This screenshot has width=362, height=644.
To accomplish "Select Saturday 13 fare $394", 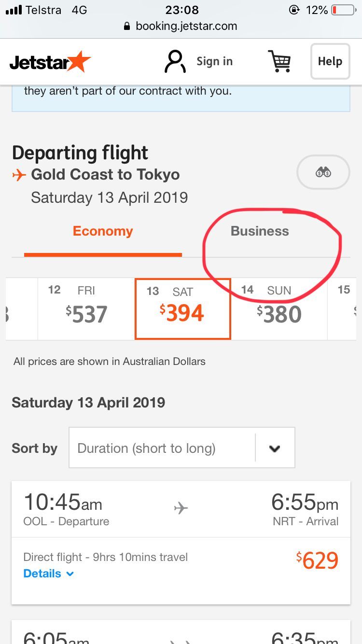I will point(182,308).
